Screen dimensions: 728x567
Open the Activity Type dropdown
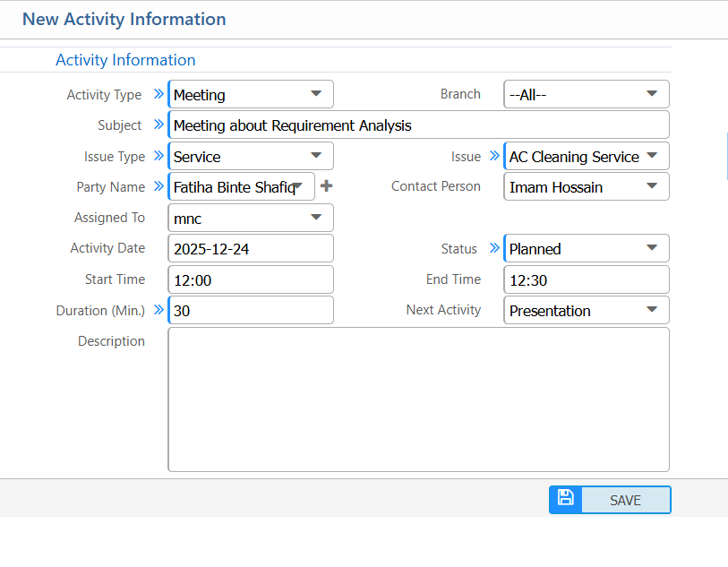coord(251,94)
